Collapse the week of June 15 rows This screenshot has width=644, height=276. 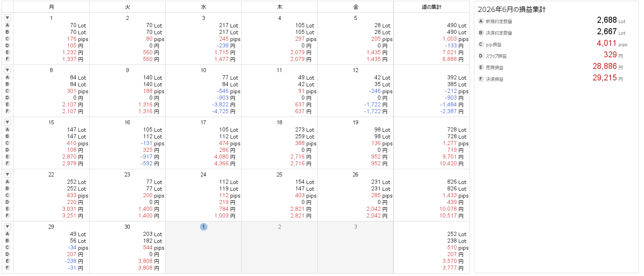click(8, 122)
